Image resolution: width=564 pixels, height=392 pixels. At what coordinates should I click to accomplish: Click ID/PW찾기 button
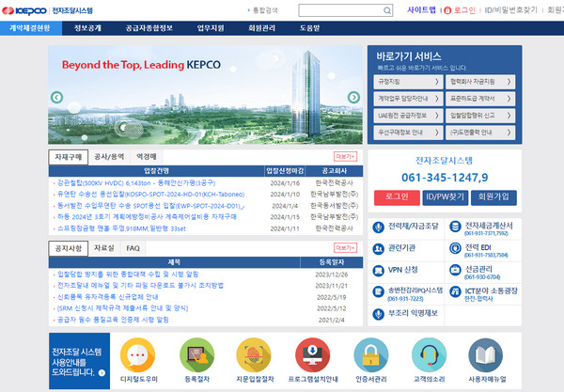tap(446, 197)
